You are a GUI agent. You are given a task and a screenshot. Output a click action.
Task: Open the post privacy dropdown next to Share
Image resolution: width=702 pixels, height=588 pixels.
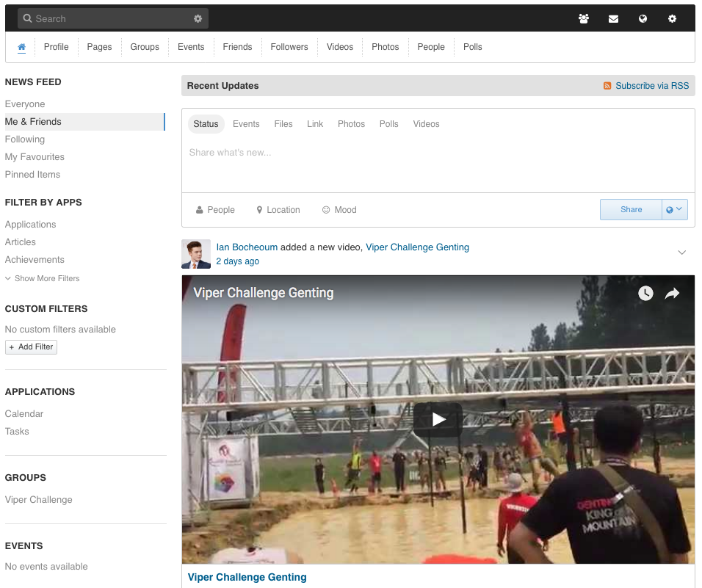673,209
